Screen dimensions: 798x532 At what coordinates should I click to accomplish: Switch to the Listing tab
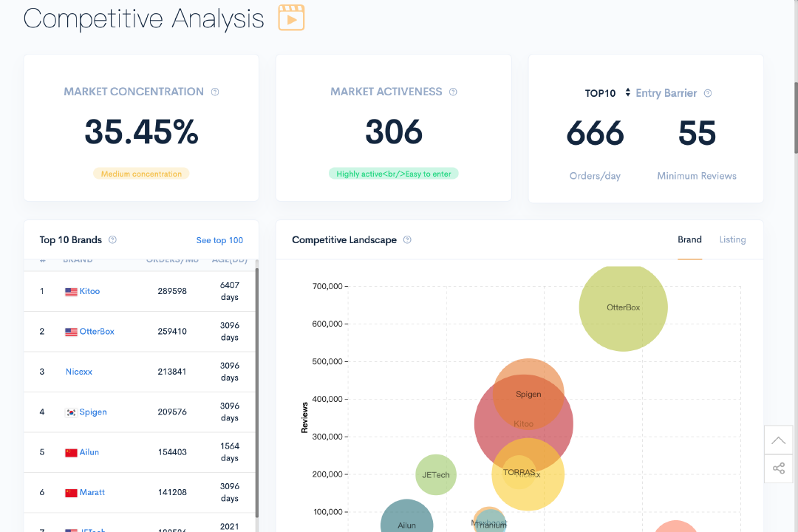(732, 240)
